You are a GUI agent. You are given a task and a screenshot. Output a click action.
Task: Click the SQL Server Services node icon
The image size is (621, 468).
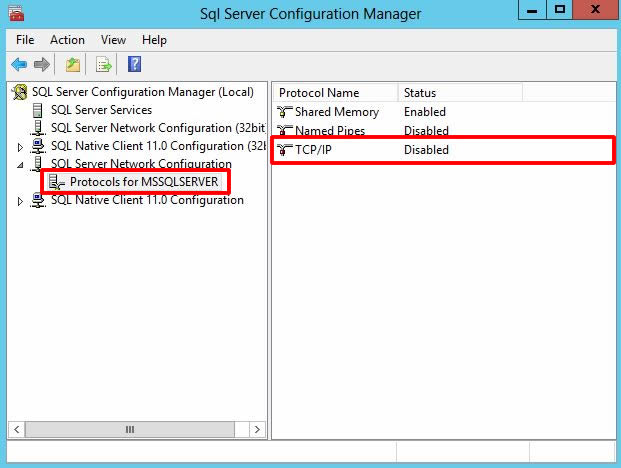pyautogui.click(x=39, y=110)
